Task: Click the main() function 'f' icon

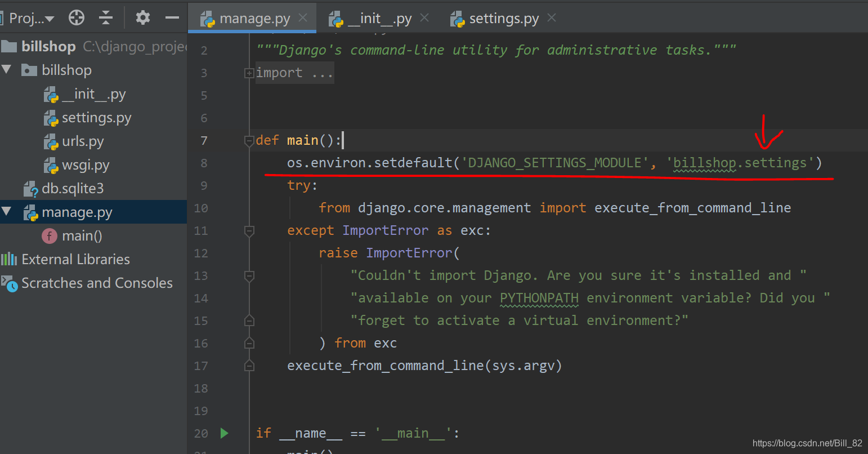Action: 50,236
